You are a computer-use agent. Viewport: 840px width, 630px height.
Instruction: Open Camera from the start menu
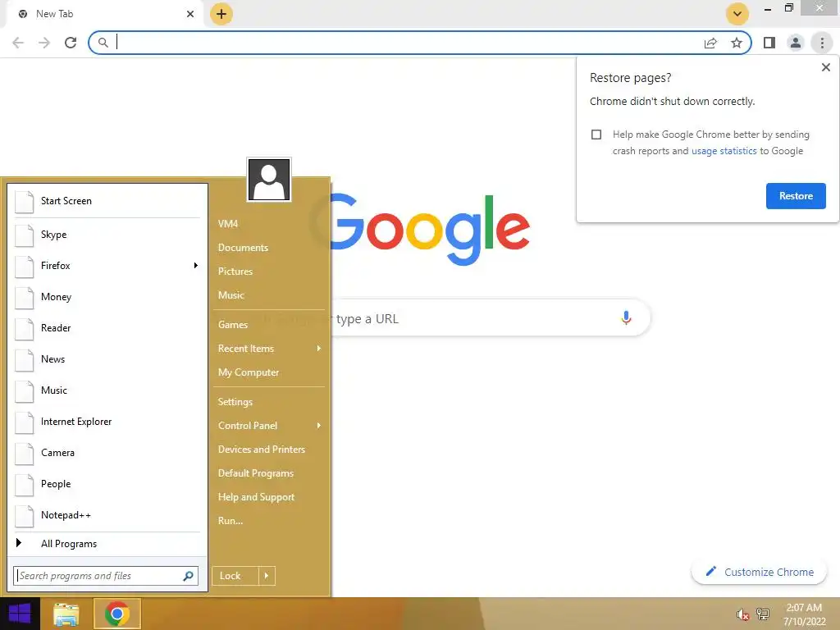(x=107, y=453)
